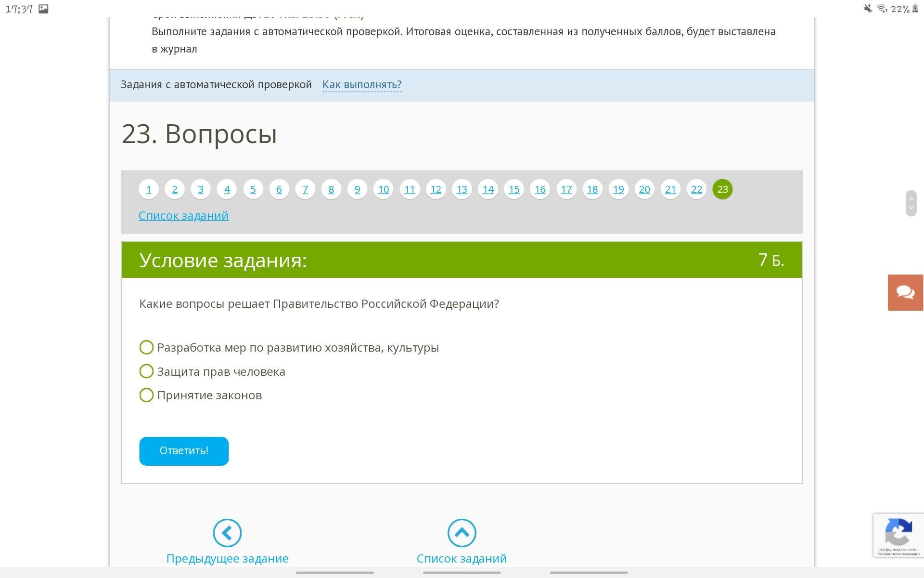
Task: Tap the muted sound status icon
Action: (x=868, y=9)
